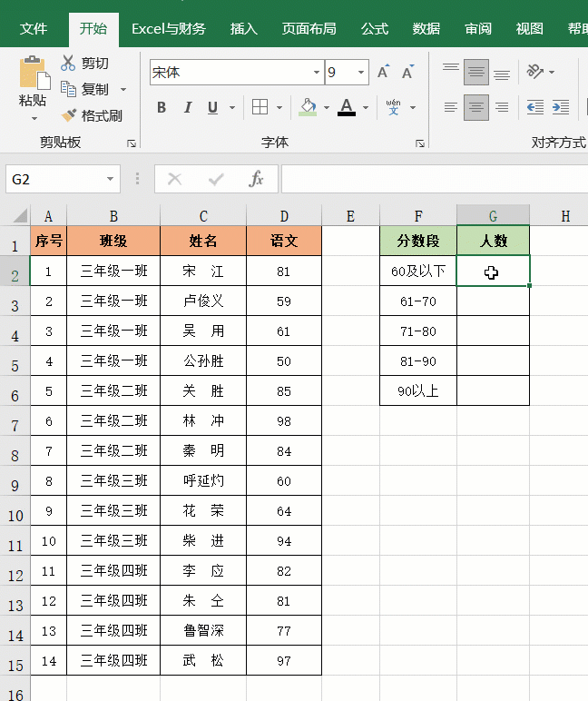This screenshot has height=701, width=588.
Task: Click the wén phonetic guide icon
Action: coord(393,107)
